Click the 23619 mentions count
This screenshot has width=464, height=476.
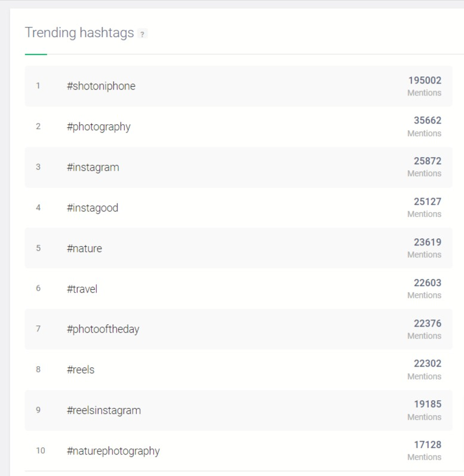click(x=428, y=242)
